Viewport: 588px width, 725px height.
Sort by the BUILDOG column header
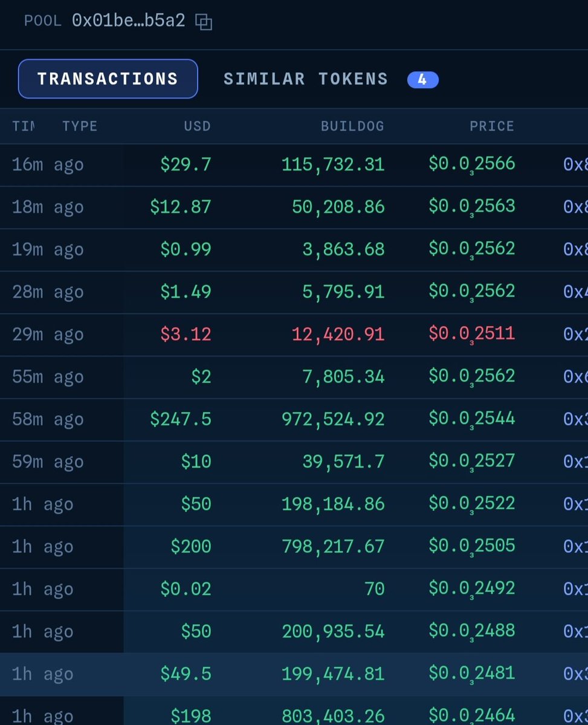click(x=352, y=126)
